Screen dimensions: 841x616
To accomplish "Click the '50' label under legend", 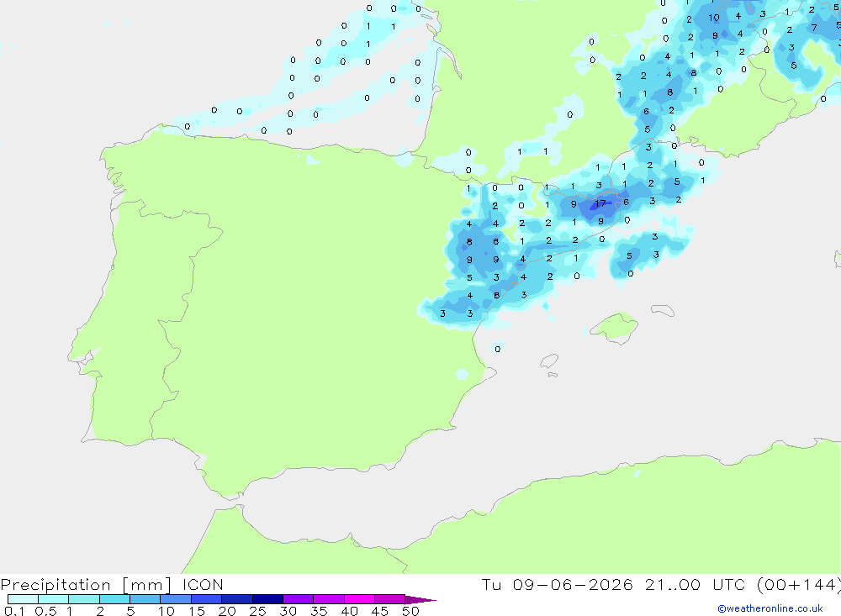I will pyautogui.click(x=410, y=611).
